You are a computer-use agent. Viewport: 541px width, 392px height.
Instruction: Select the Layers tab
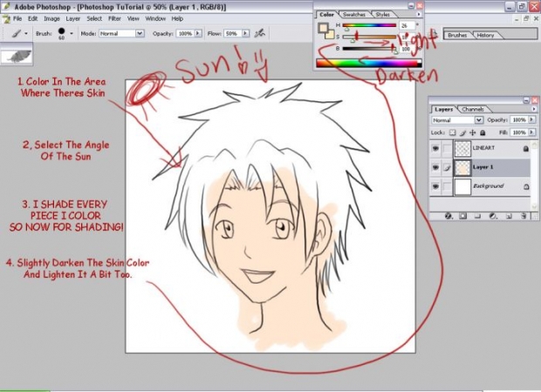[443, 109]
